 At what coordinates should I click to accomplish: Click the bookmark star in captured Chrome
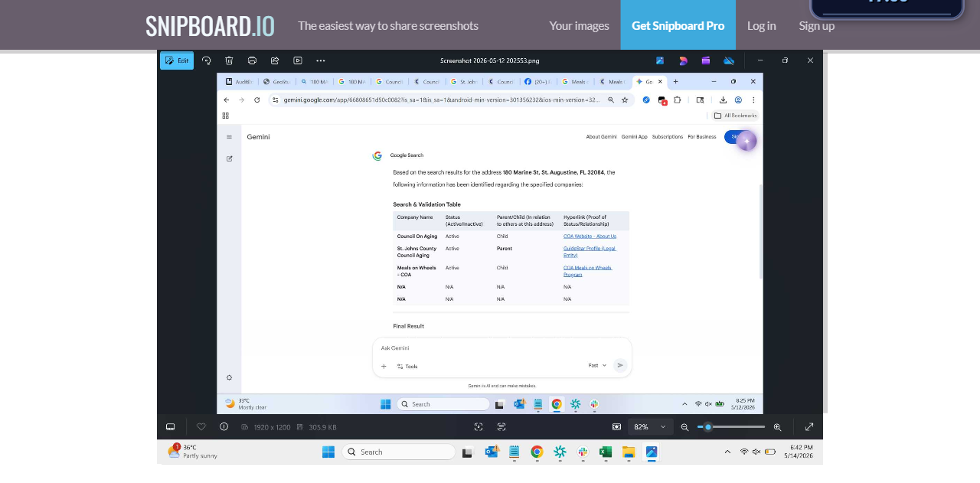point(625,100)
